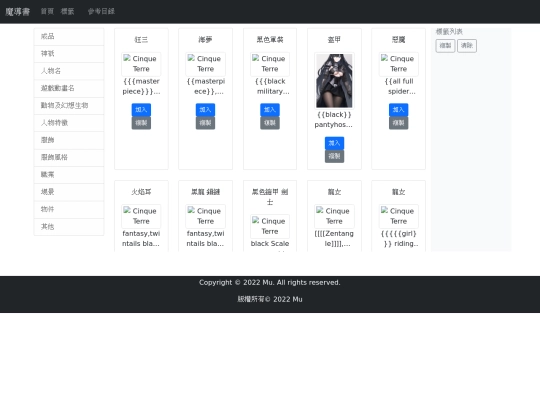Viewport: 540px width, 405px height.
Task: Copy the 盔甲 card prompt with 複製
Action: [334, 156]
